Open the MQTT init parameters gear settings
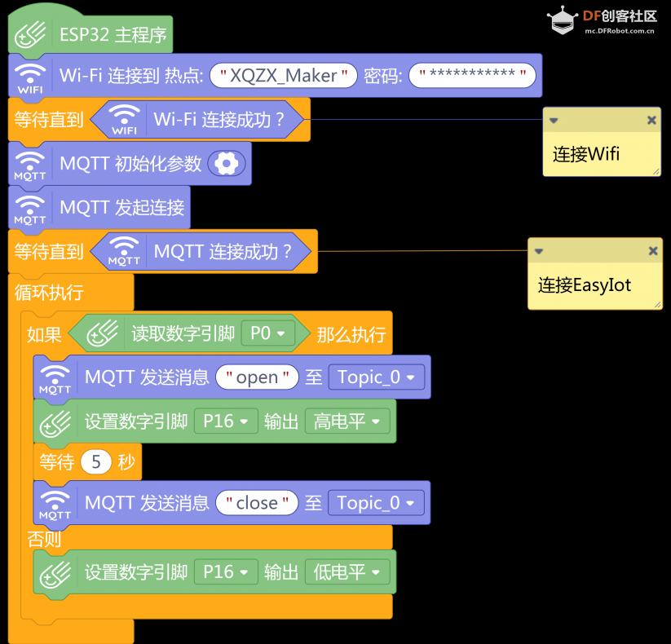 pos(227,164)
